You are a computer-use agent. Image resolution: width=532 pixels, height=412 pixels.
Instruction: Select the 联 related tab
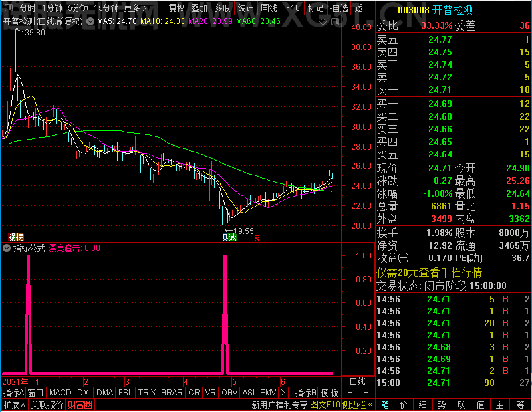pyautogui.click(x=461, y=405)
